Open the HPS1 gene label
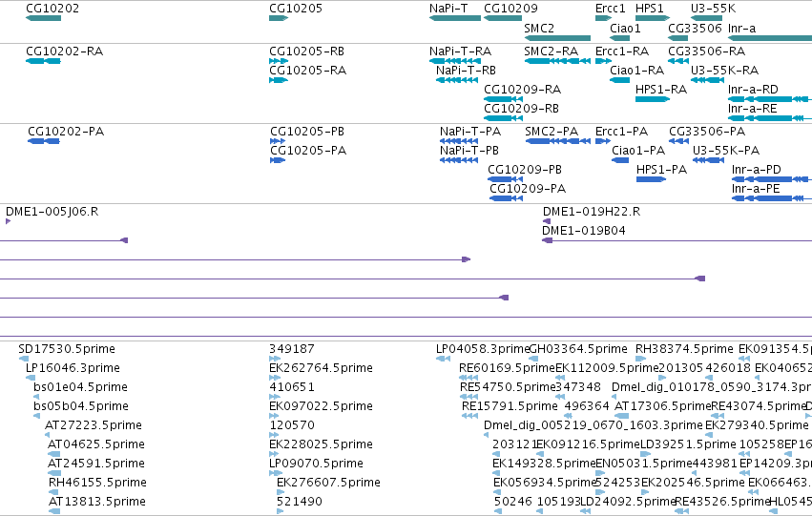Image resolution: width=812 pixels, height=516 pixels. [x=650, y=9]
